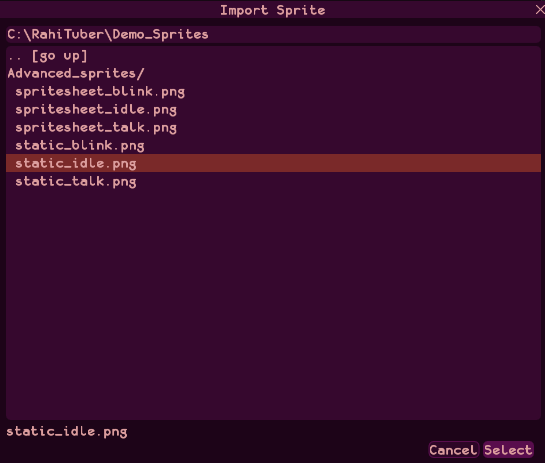Select static_talk.png file

click(273, 181)
